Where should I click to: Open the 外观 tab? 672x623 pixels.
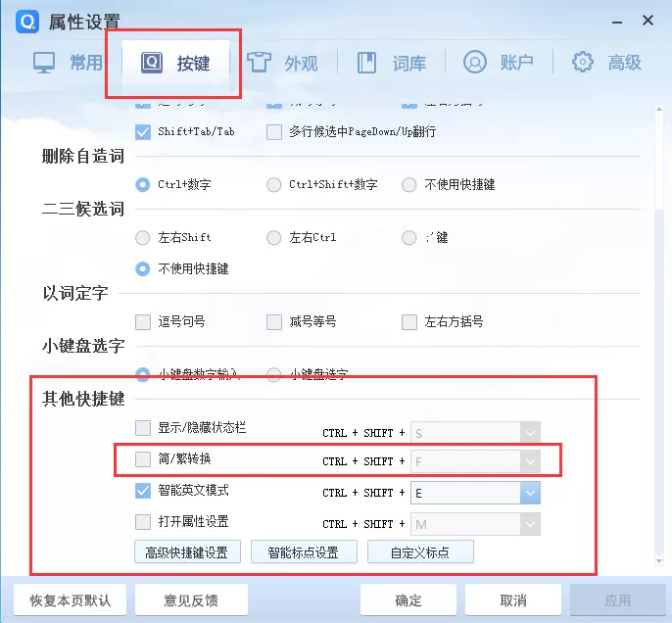pyautogui.click(x=283, y=63)
